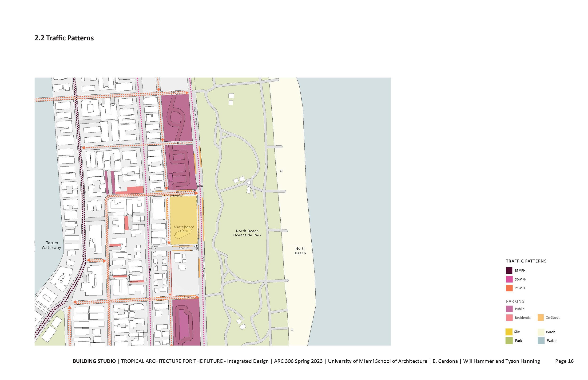Viewport: 588px width, 380px height.
Task: Click the Page 16 footer text
Action: click(564, 361)
